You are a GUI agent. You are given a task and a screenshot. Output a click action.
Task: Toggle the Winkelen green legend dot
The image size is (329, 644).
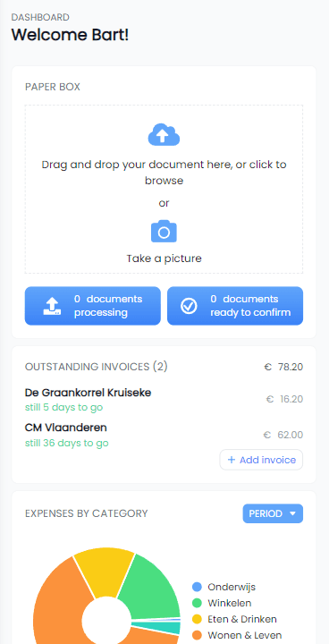click(x=198, y=603)
